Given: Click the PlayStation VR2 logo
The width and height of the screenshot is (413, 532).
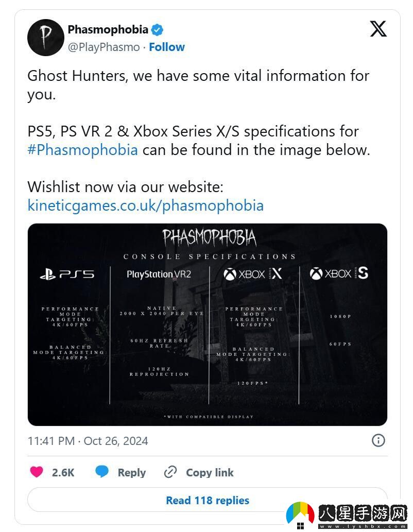Looking at the screenshot, I should tap(159, 274).
